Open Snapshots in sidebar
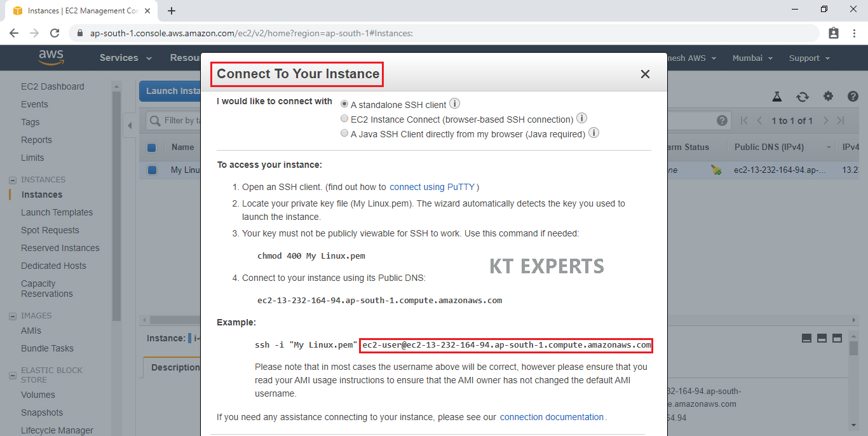868x436 pixels. [42, 412]
